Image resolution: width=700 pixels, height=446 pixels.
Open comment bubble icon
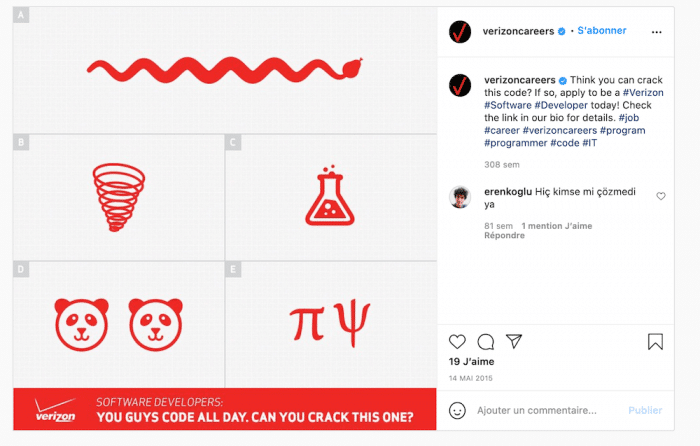(486, 342)
